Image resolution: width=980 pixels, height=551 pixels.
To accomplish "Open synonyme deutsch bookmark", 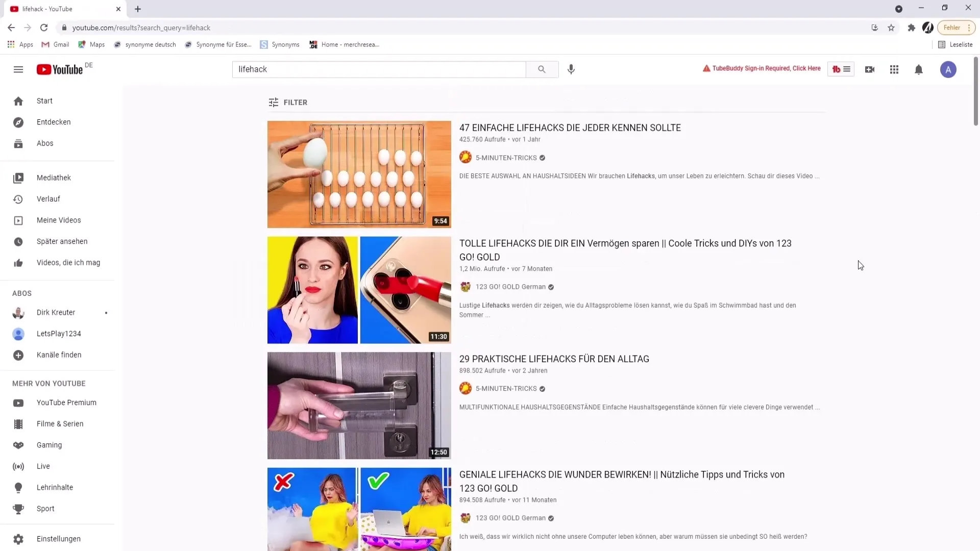I will pyautogui.click(x=145, y=45).
